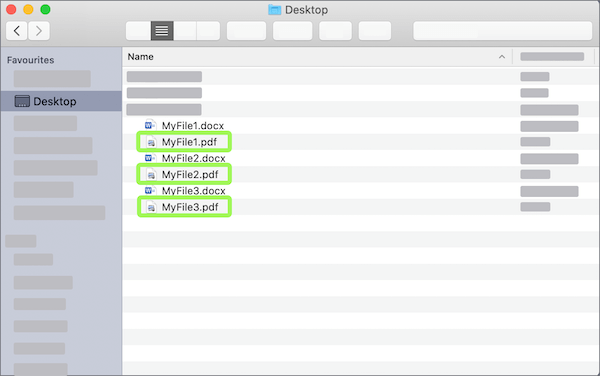
Task: Minimize the window with the yellow button
Action: point(28,10)
